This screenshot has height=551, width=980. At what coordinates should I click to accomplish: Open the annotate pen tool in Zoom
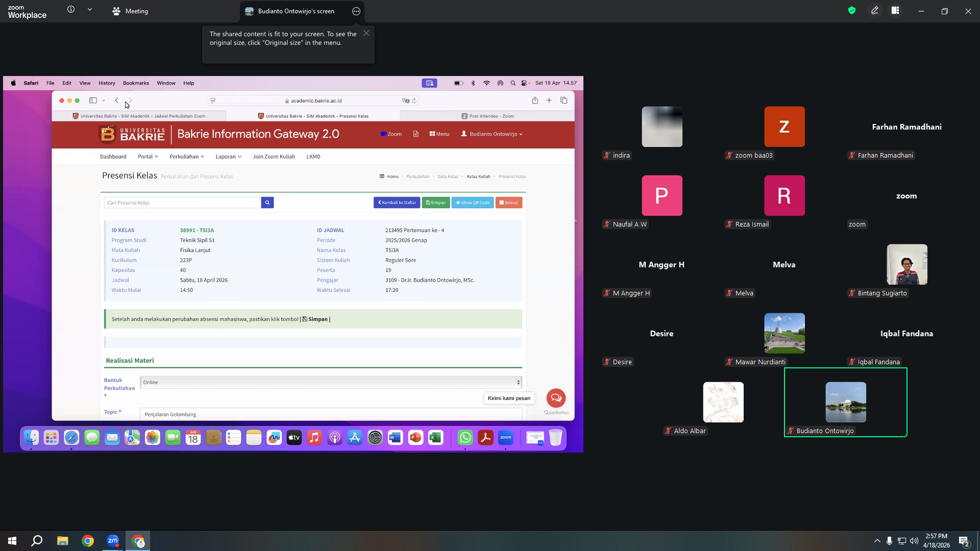(875, 10)
